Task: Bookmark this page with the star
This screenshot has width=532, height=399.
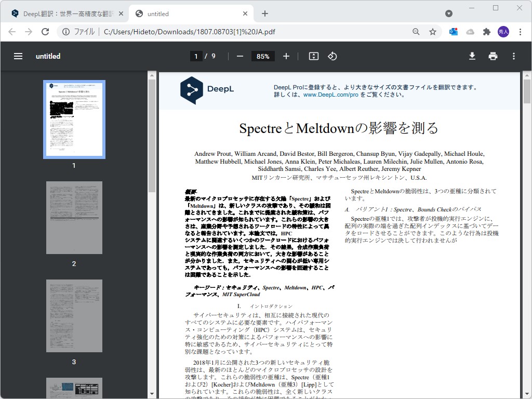Action: click(433, 32)
